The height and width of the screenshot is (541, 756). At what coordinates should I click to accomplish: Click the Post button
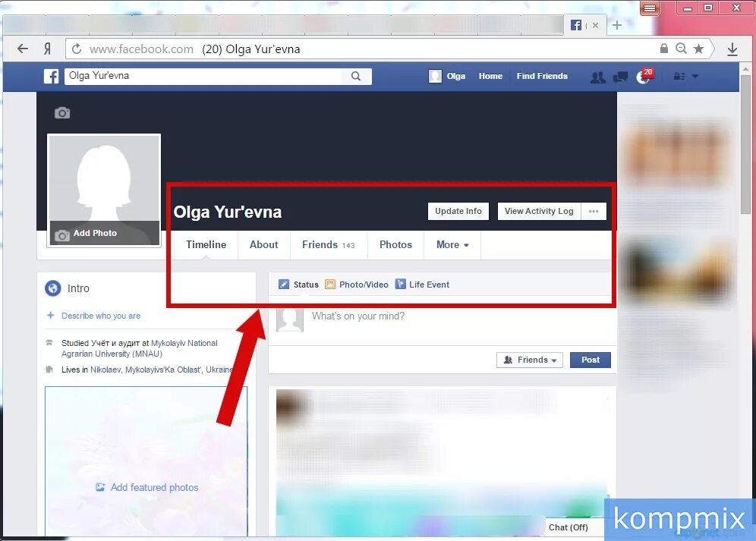[590, 360]
